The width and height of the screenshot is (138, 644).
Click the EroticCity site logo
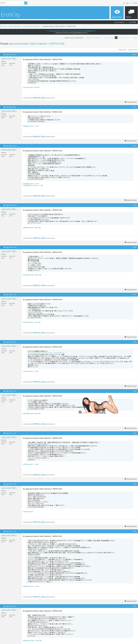click(11, 15)
